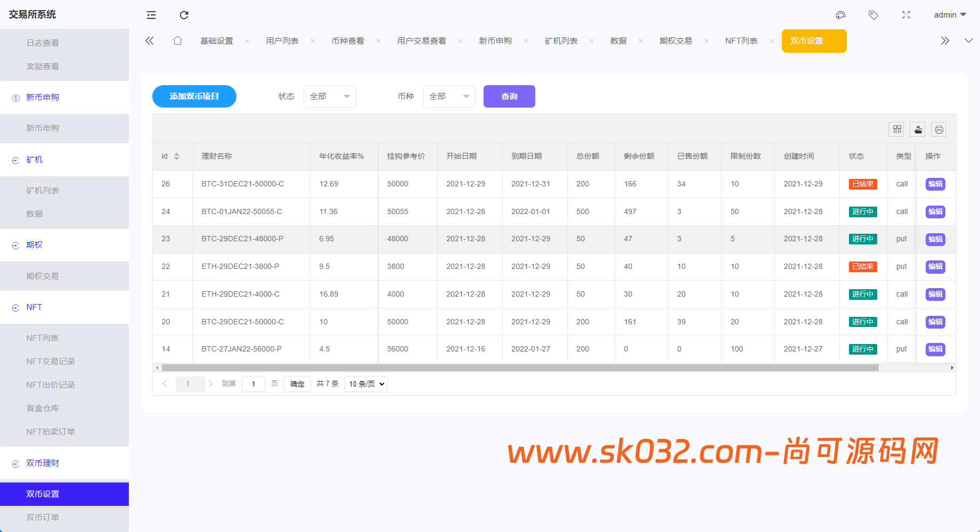
Task: Open the 状态 status filter dropdown
Action: [329, 96]
